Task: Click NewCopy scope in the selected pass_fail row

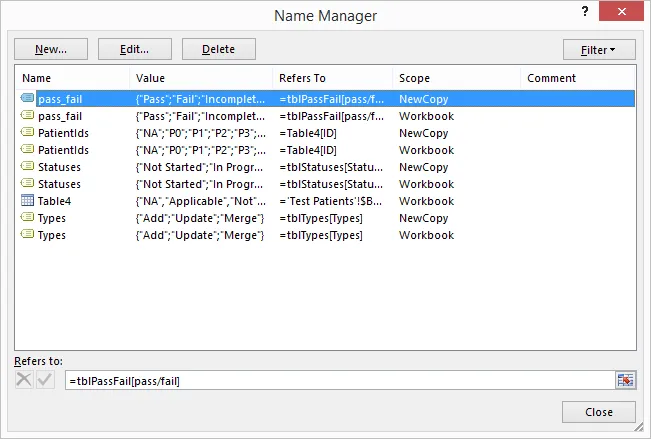Action: pyautogui.click(x=423, y=99)
